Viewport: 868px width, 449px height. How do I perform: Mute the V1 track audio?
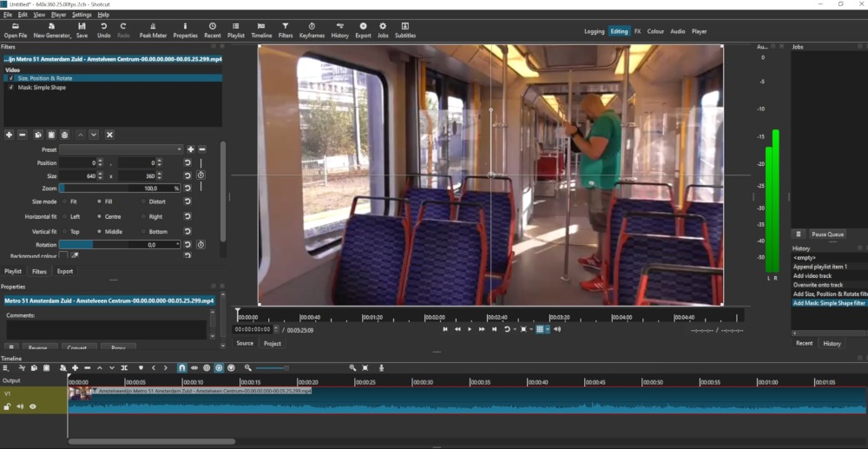(x=20, y=406)
